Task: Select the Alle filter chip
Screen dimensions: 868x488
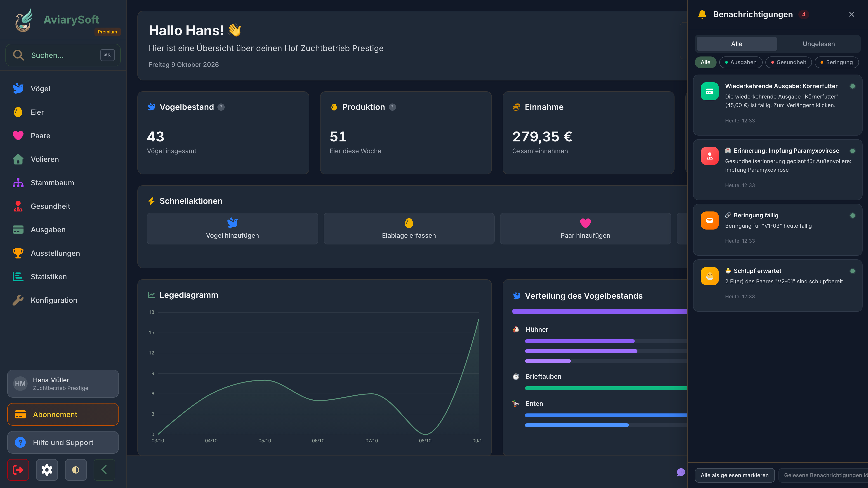Action: click(x=705, y=62)
